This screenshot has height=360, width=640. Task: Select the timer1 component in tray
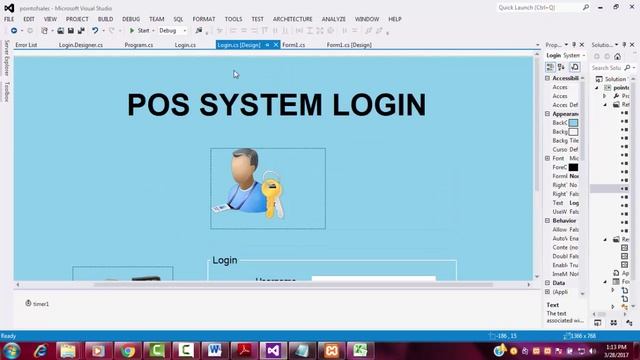tap(37, 304)
